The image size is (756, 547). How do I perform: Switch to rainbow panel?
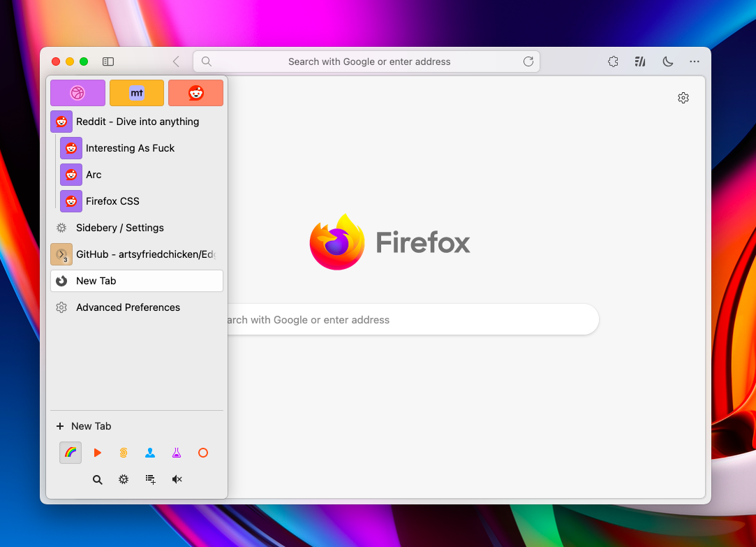coord(71,453)
